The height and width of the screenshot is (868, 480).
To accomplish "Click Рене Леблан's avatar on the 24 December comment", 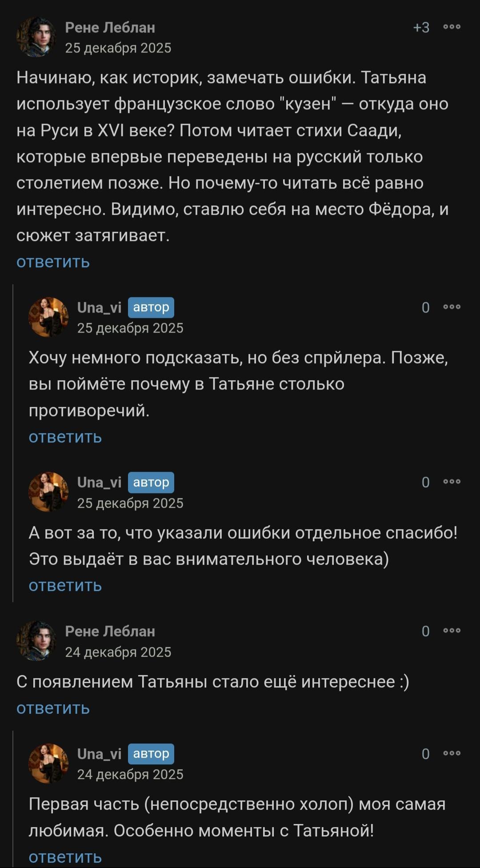I will (x=36, y=641).
